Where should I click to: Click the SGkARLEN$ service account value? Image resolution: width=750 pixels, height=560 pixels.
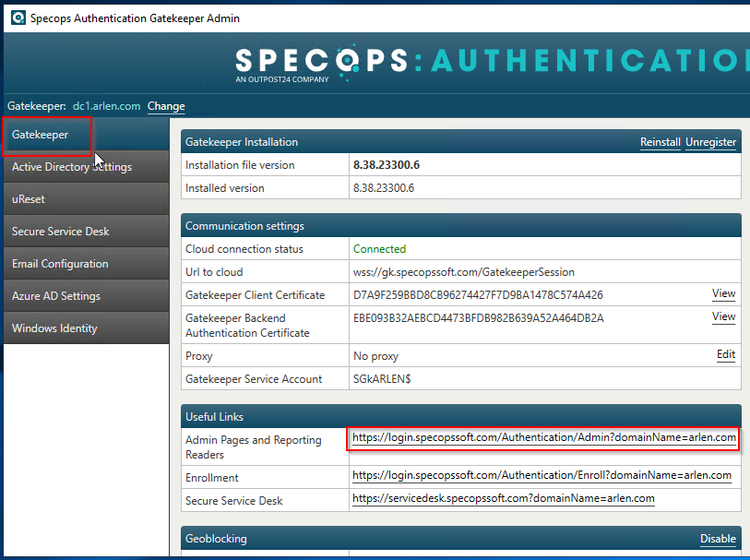pos(382,379)
